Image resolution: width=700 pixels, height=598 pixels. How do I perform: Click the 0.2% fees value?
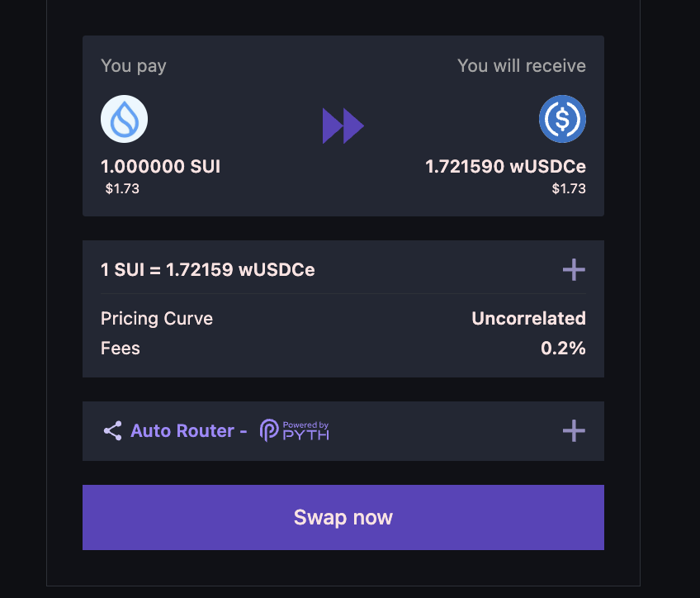pos(563,348)
